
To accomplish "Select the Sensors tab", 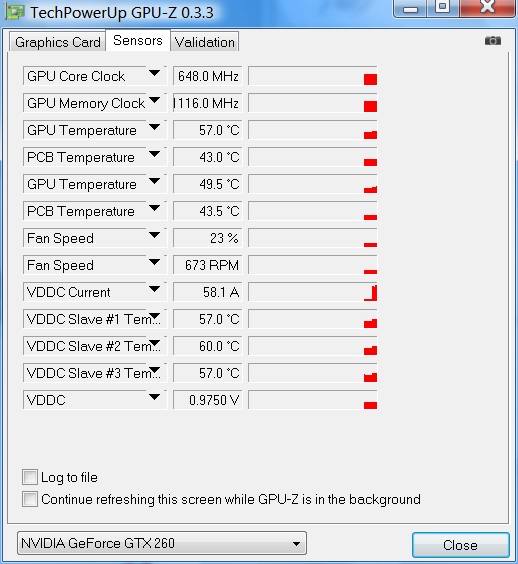I will click(x=138, y=40).
